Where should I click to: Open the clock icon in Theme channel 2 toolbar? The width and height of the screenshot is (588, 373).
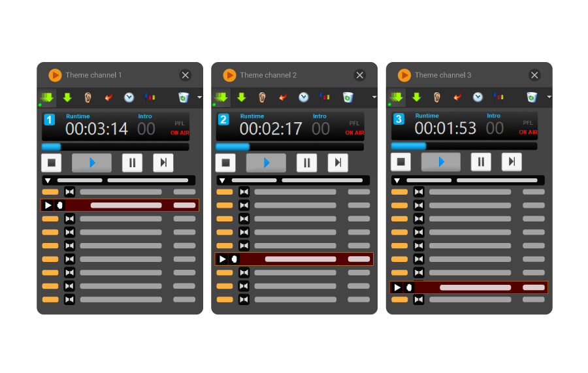coord(303,97)
